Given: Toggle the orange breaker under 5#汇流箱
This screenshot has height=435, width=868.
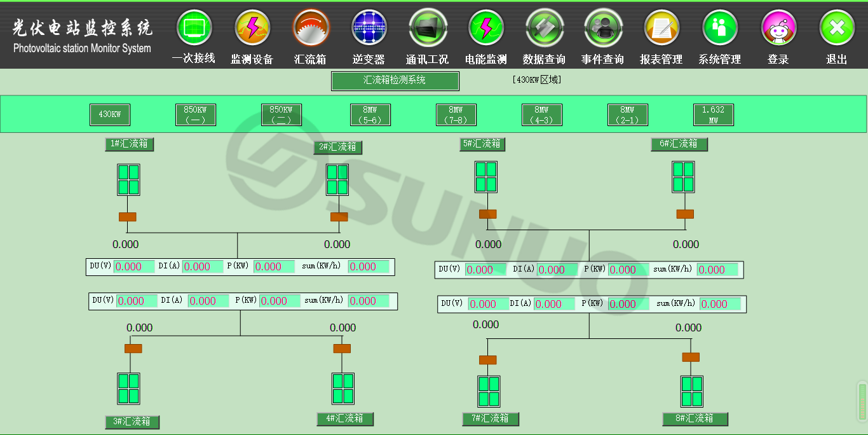Looking at the screenshot, I should 487,214.
